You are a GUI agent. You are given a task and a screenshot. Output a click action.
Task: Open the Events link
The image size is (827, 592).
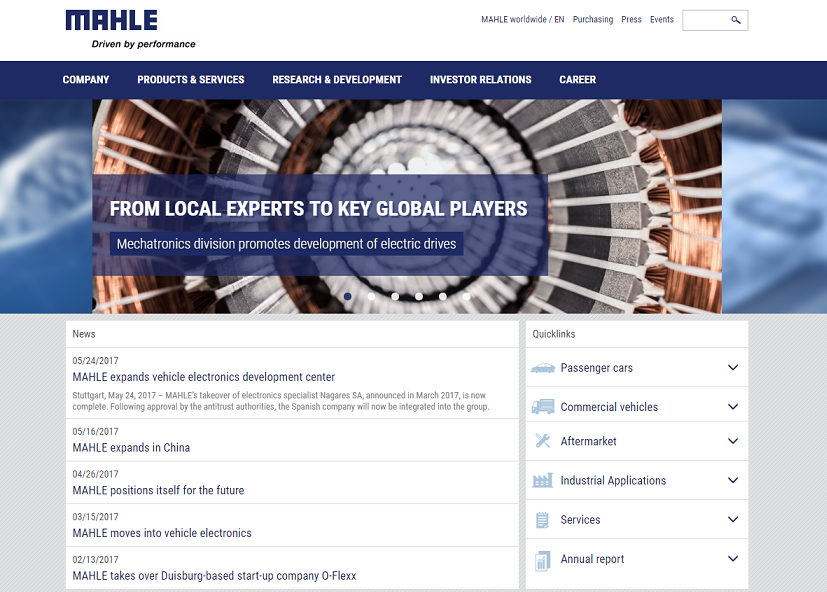click(661, 20)
